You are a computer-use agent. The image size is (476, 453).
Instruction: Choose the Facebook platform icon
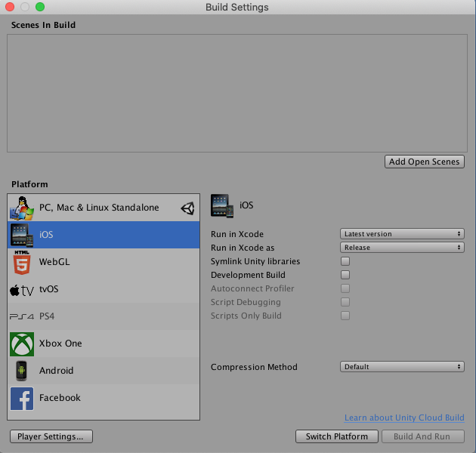pyautogui.click(x=22, y=398)
